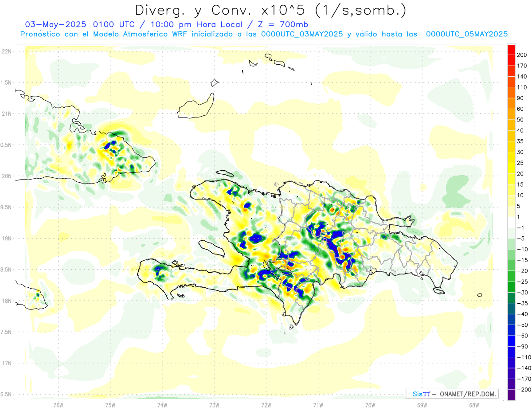Select the '68W' longitude label
Screen dimensions: 532x411
(x=474, y=404)
